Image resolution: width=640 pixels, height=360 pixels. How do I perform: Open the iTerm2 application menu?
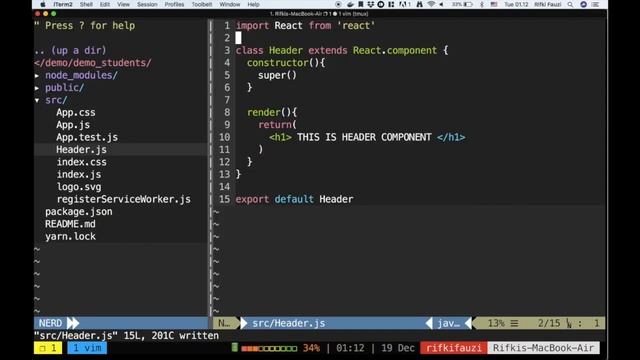pyautogui.click(x=63, y=4)
